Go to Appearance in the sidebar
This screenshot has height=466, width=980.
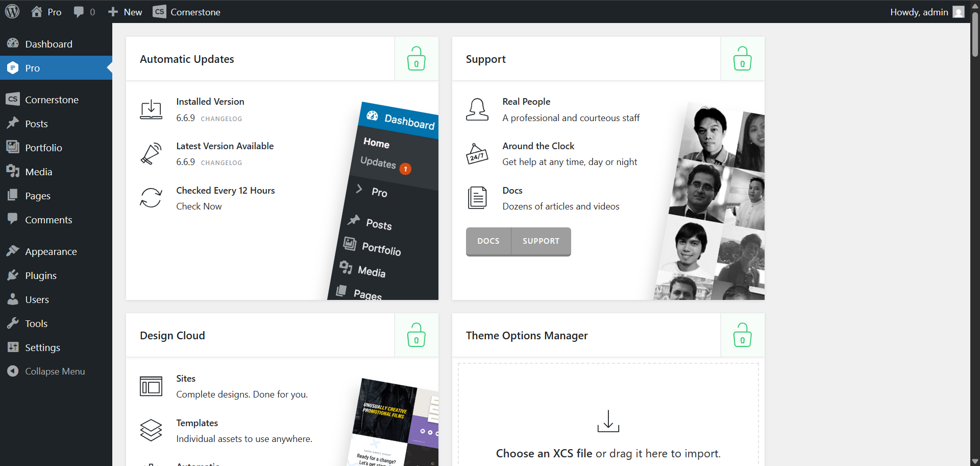[x=51, y=251]
